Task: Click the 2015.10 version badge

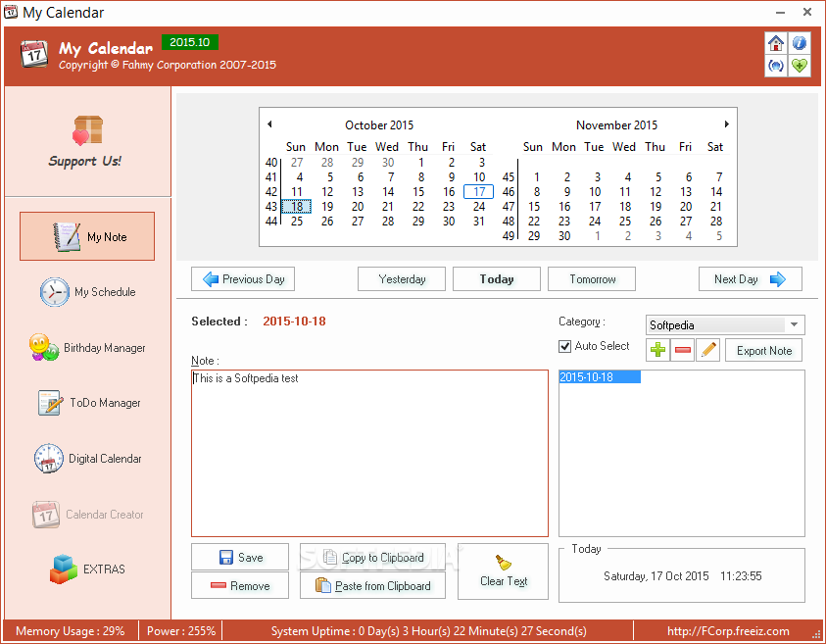Action: click(190, 42)
